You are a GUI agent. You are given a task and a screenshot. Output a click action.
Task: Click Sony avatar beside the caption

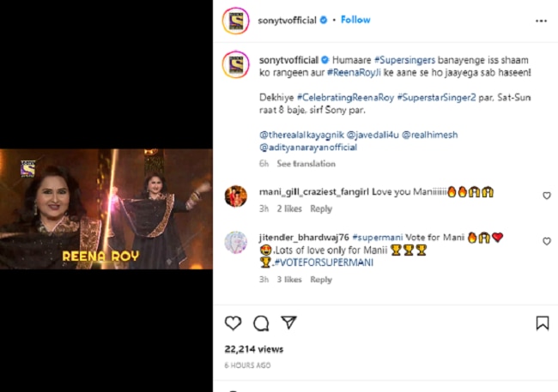[x=235, y=64]
